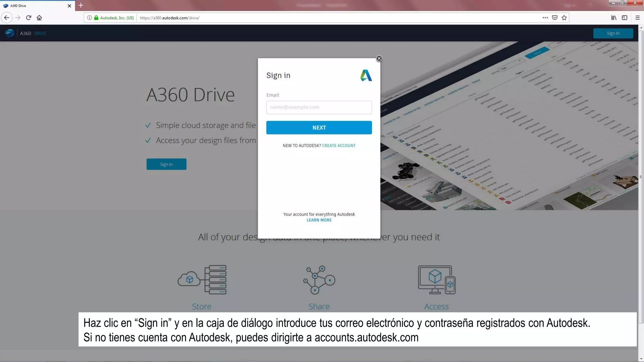
Task: Click the Access label
Action: pos(436,306)
